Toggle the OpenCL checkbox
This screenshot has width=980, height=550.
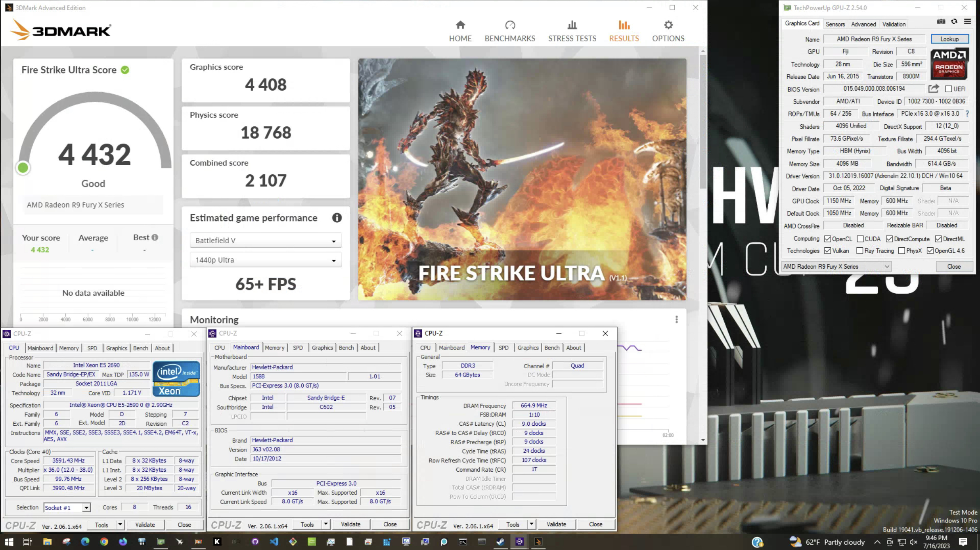827,239
